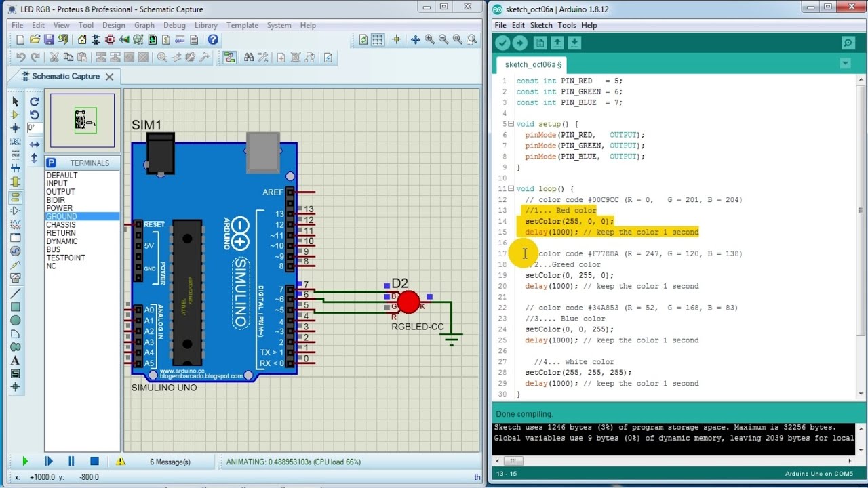Click the Open Project folder icon
Viewport: 868px width, 488px height.
point(35,40)
